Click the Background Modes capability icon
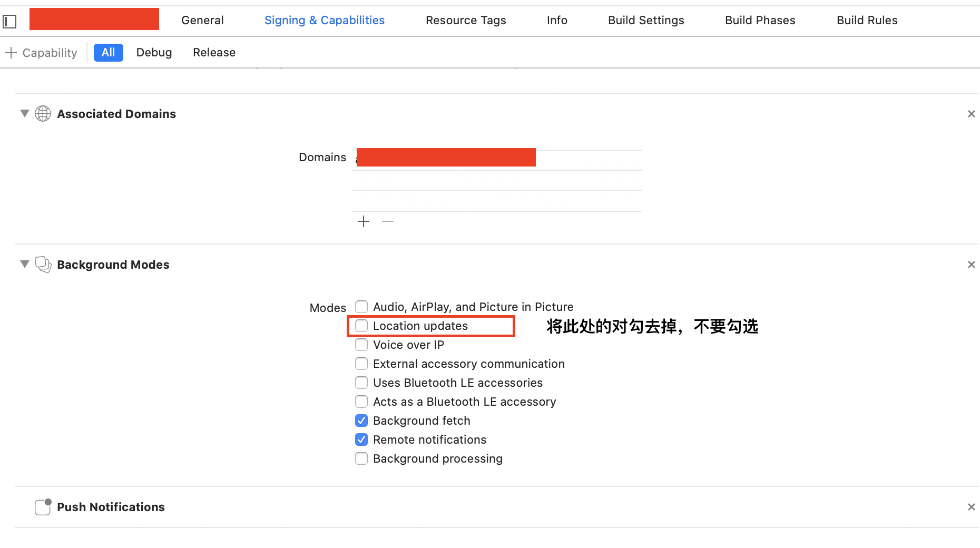The height and width of the screenshot is (548, 980). click(43, 265)
